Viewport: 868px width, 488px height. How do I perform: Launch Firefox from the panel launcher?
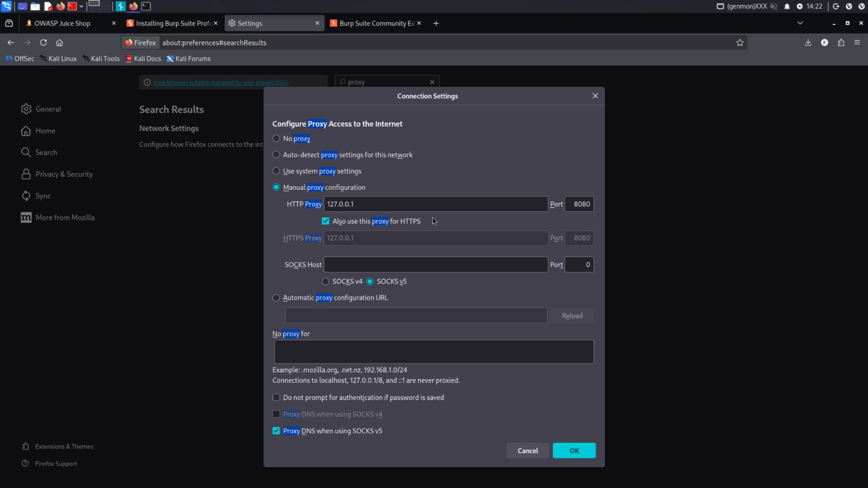click(60, 6)
